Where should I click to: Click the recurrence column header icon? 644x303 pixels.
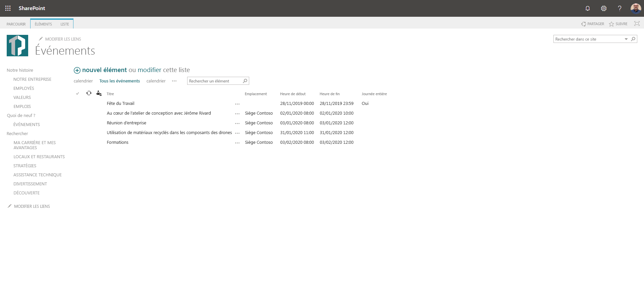tap(89, 93)
